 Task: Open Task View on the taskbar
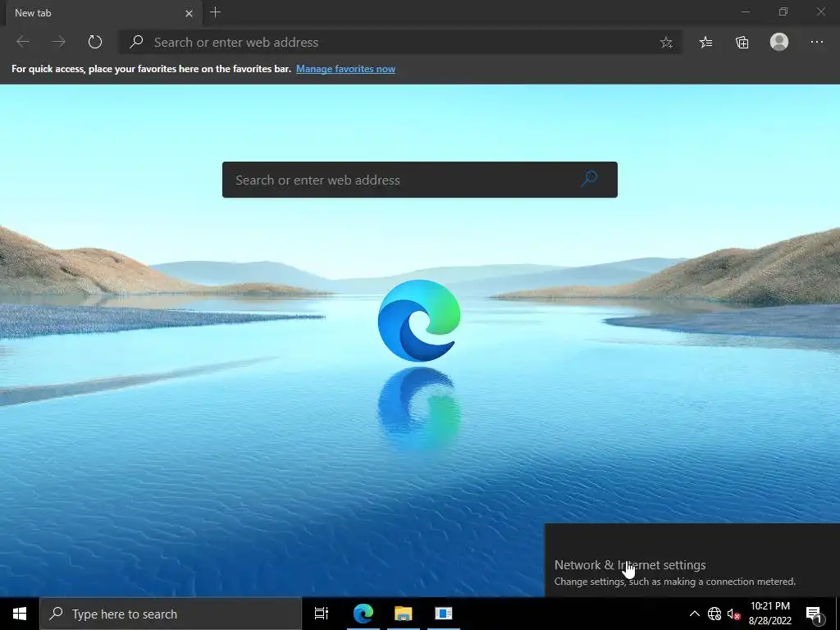[322, 614]
